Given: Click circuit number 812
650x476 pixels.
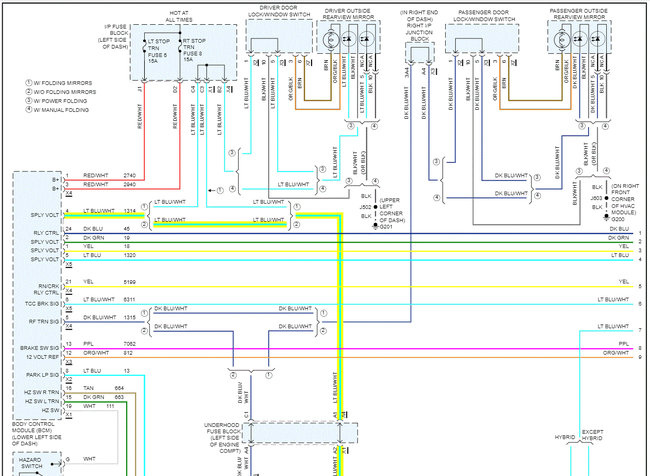Looking at the screenshot, I should [x=128, y=353].
